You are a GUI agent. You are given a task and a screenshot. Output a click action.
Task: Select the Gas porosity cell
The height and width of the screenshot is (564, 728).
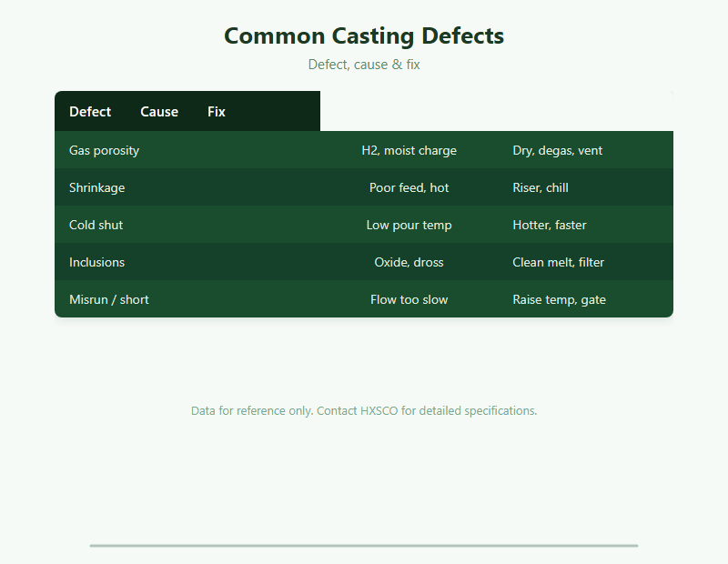click(x=187, y=150)
